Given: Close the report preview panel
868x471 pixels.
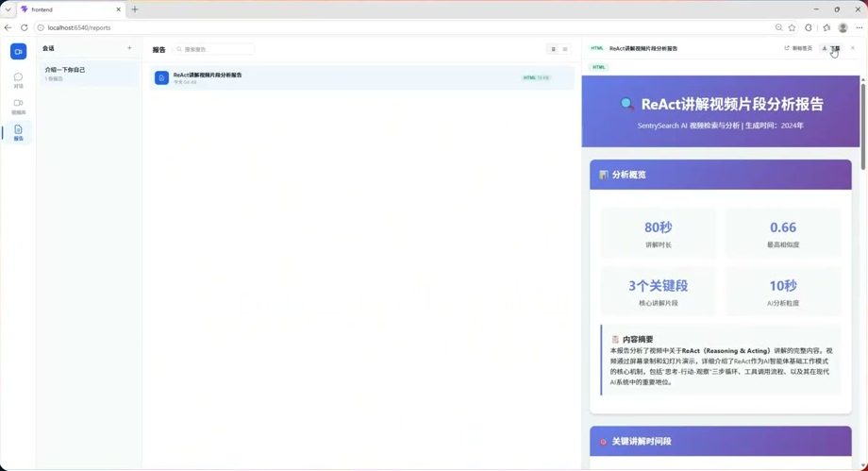Looking at the screenshot, I should click(853, 48).
